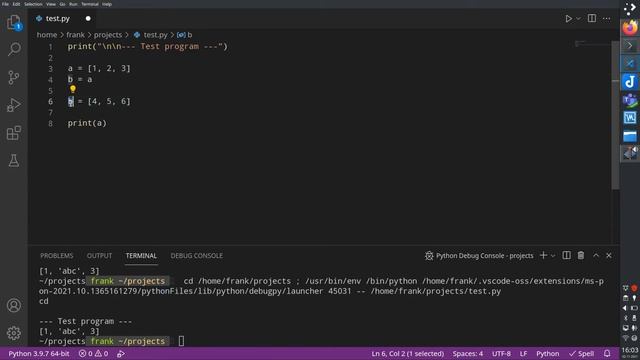Maximize the panel with up chevron
Screen dimensions: 640x360
596,256
